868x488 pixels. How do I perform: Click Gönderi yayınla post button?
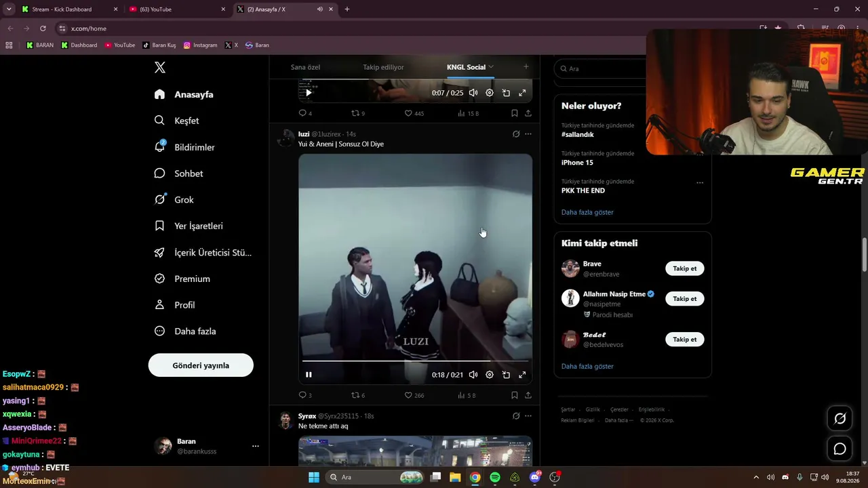tap(201, 365)
